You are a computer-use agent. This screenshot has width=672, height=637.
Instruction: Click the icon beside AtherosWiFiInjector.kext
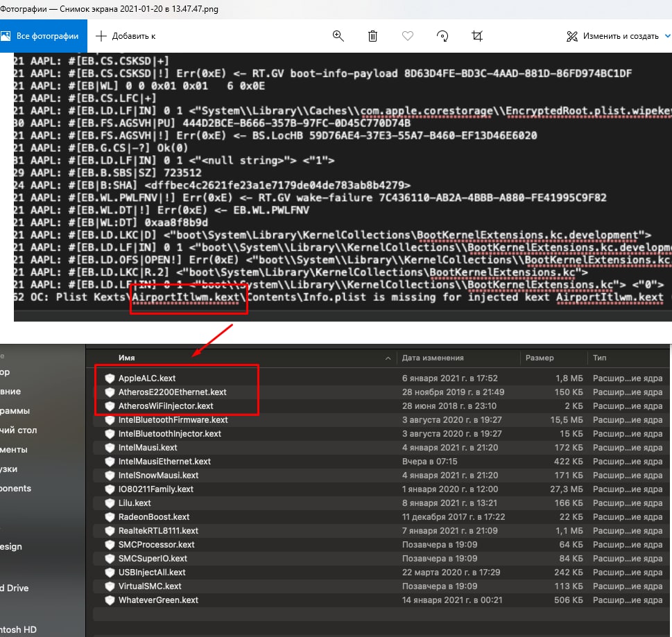[110, 405]
